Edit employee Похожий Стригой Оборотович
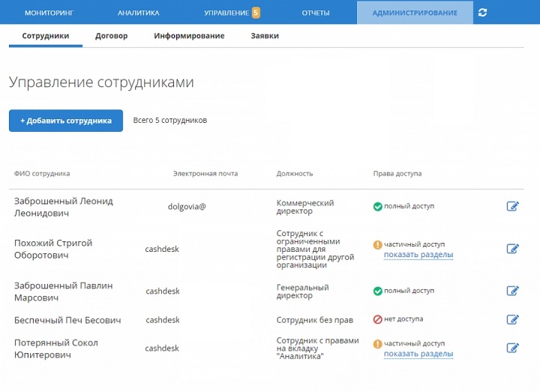The height and width of the screenshot is (392, 540). [x=512, y=249]
